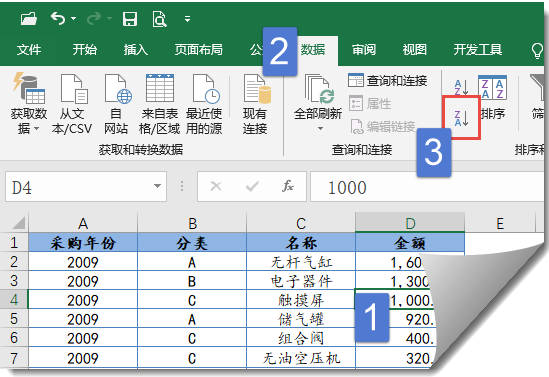Expand the Name Box dropdown arrow
The image size is (549, 377).
pos(158,186)
